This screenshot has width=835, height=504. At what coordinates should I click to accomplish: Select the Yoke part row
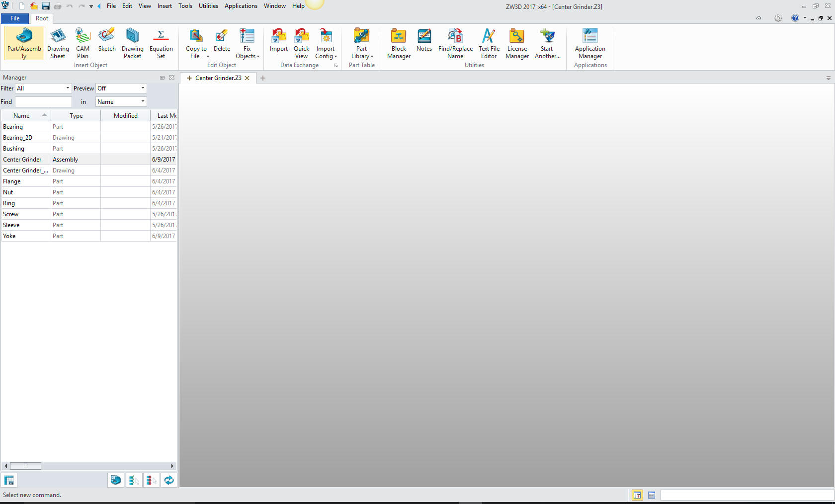tap(89, 236)
